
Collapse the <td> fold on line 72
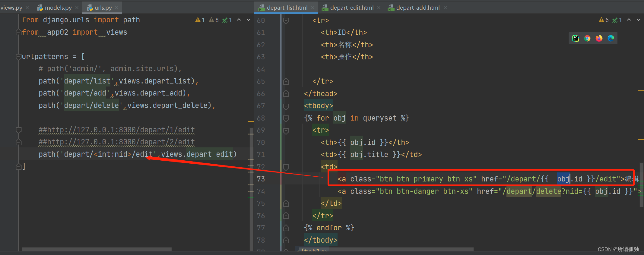pos(286,167)
